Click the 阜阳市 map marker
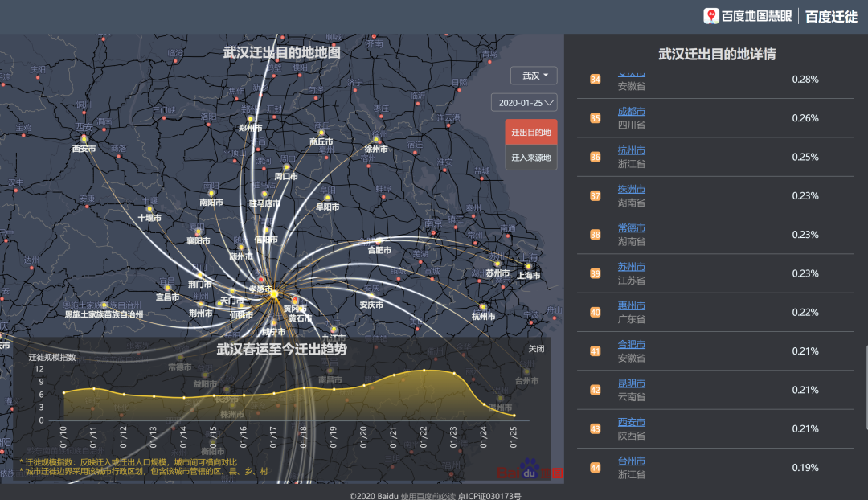The height and width of the screenshot is (500, 868). (x=327, y=198)
